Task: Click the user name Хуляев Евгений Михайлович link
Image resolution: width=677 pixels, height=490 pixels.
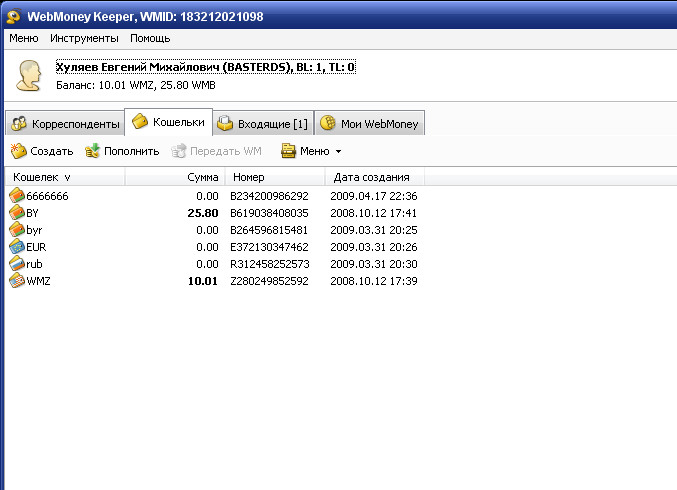Action: pos(206,67)
